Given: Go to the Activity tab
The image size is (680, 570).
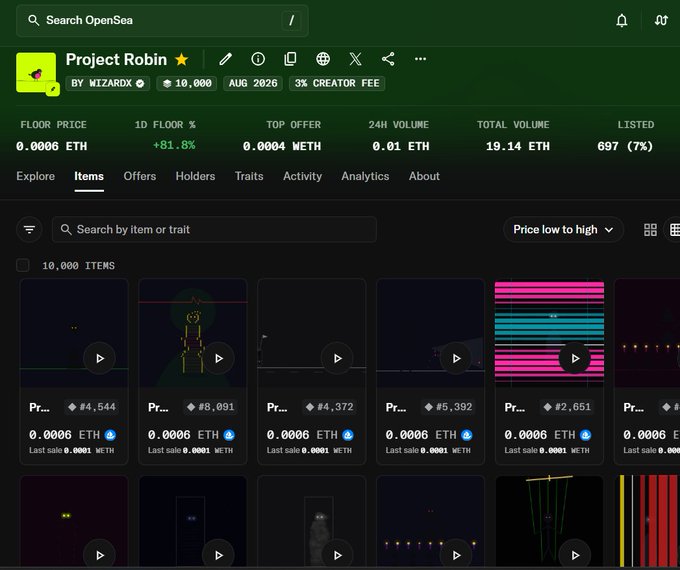Looking at the screenshot, I should (302, 176).
